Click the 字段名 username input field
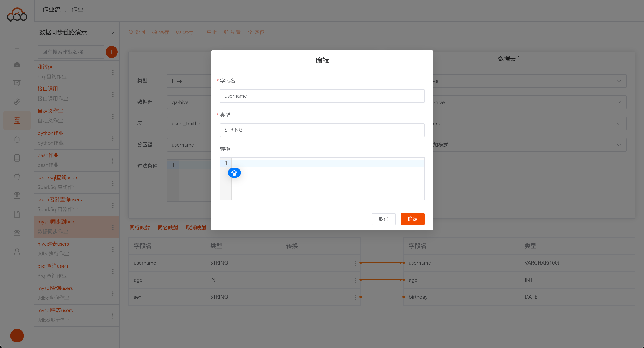The height and width of the screenshot is (348, 644). point(322,96)
